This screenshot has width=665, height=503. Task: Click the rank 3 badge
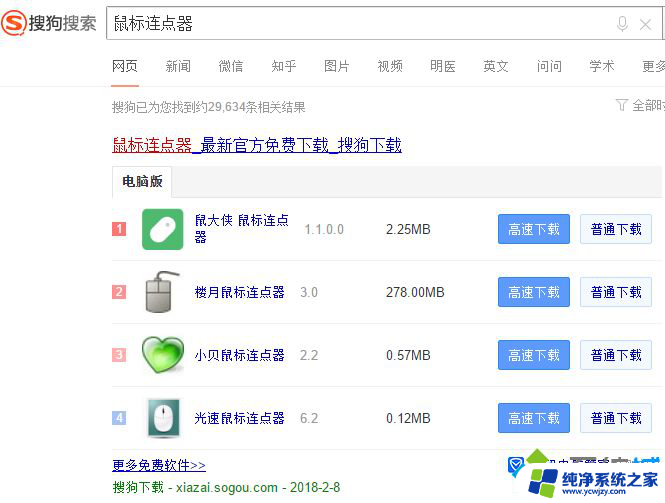coord(119,355)
